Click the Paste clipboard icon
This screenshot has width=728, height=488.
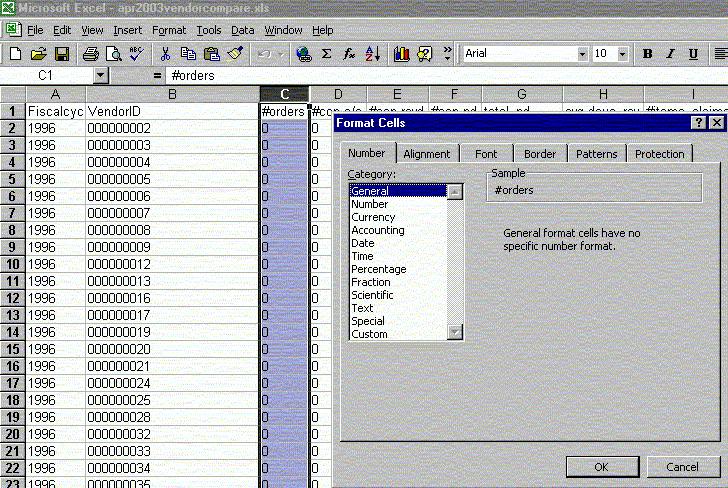(x=212, y=54)
